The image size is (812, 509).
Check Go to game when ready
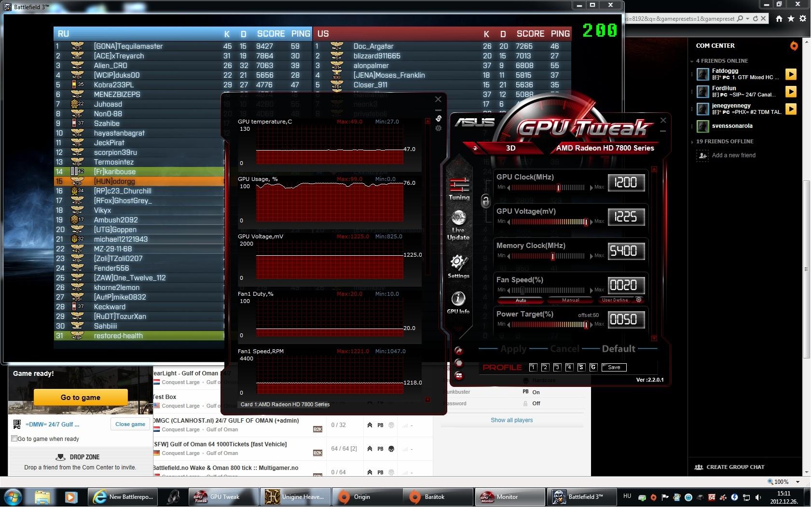pos(14,439)
